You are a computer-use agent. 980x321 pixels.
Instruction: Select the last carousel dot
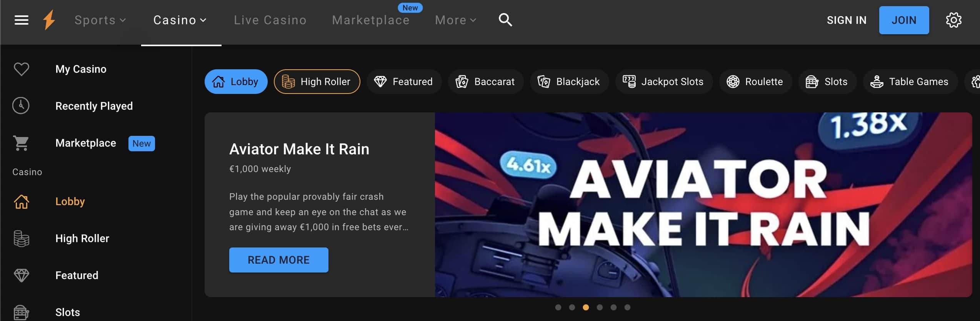[627, 307]
